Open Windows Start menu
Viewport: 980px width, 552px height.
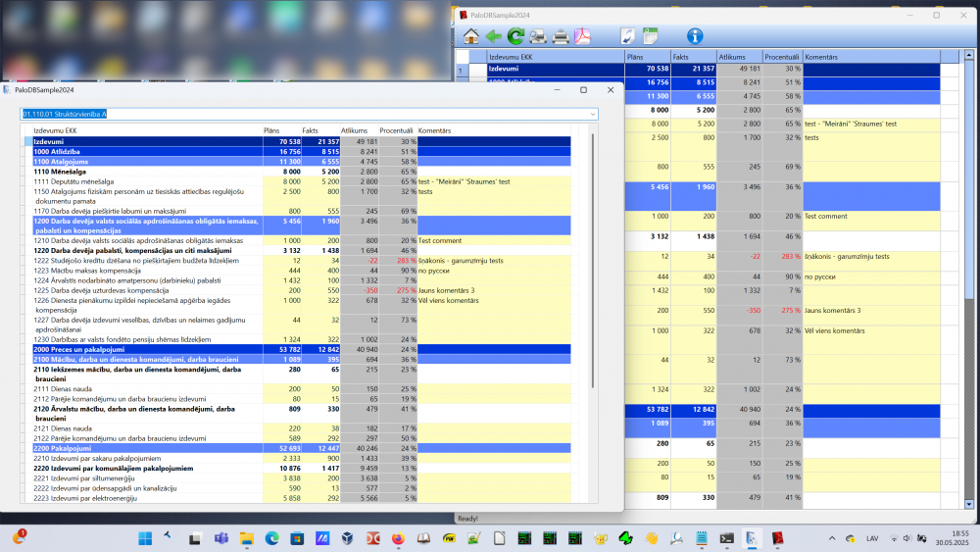coord(145,538)
